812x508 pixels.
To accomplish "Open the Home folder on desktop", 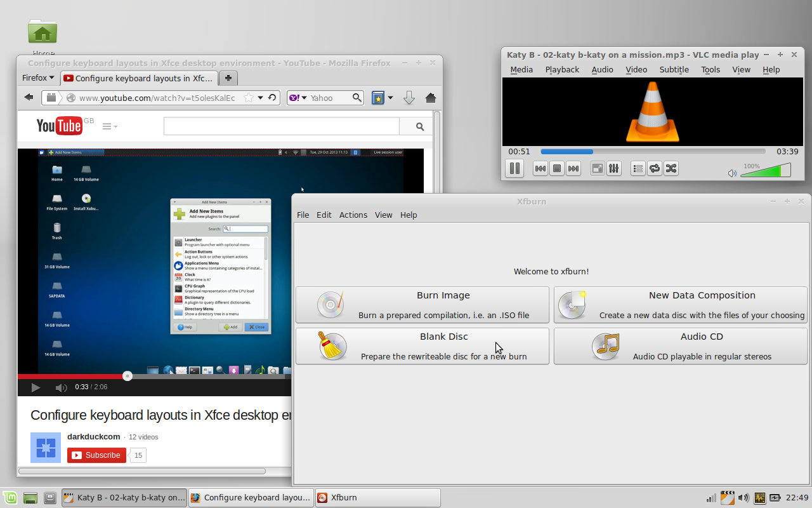I will pos(43,37).
